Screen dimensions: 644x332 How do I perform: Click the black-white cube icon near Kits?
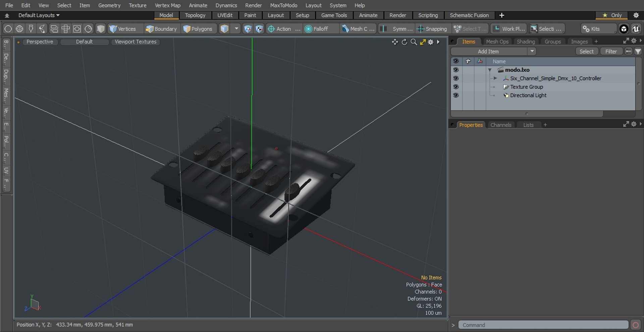click(x=624, y=29)
